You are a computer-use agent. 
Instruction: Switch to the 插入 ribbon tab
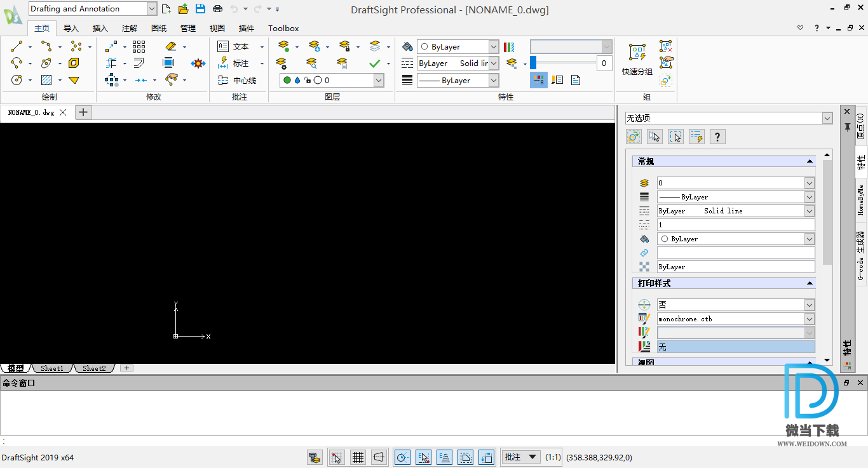coord(100,28)
